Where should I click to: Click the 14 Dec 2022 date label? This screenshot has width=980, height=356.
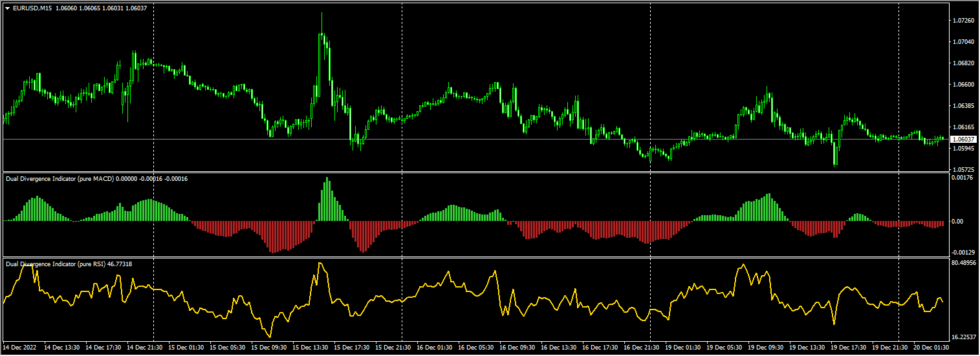point(21,347)
